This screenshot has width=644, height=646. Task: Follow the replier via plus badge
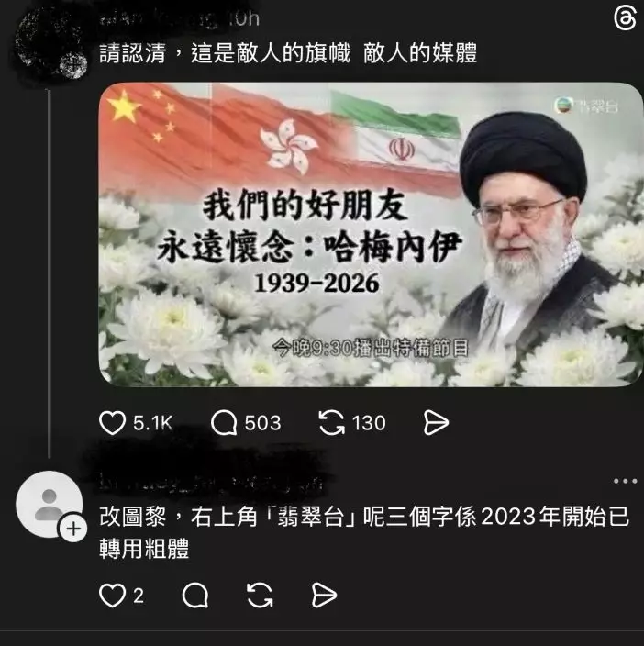[x=73, y=529]
